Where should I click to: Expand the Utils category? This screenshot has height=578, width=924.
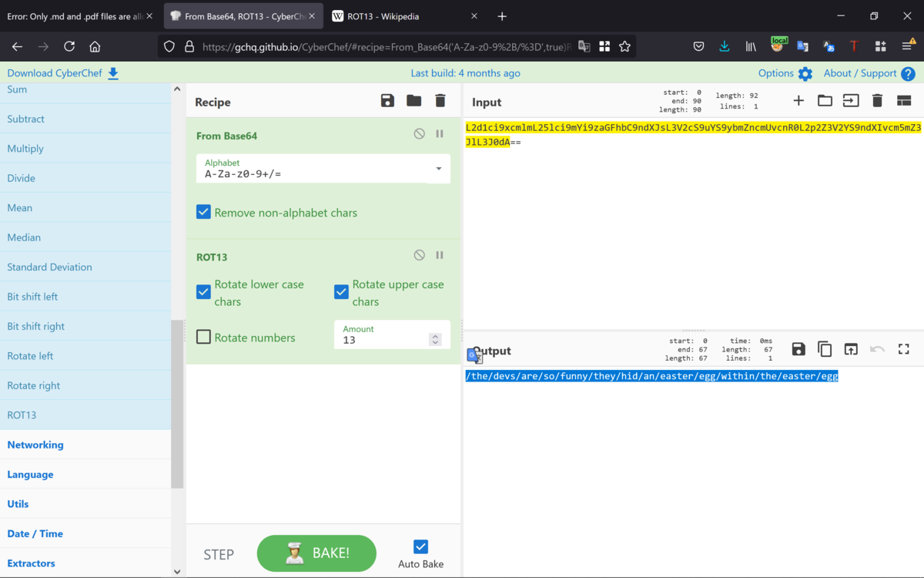85,504
